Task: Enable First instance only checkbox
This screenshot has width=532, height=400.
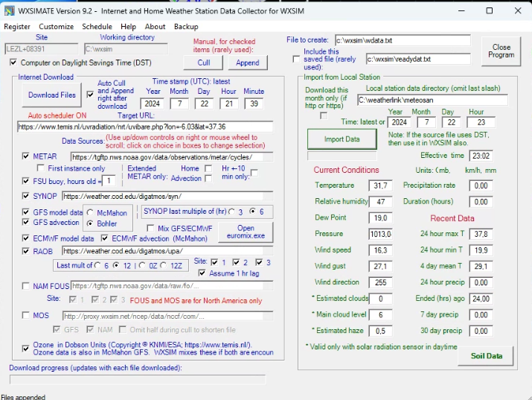Action: coord(41,168)
